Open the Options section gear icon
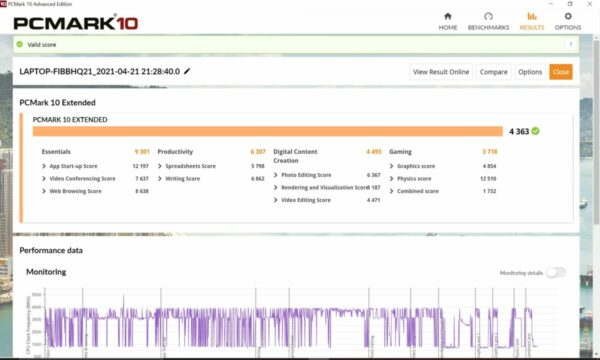 568,16
